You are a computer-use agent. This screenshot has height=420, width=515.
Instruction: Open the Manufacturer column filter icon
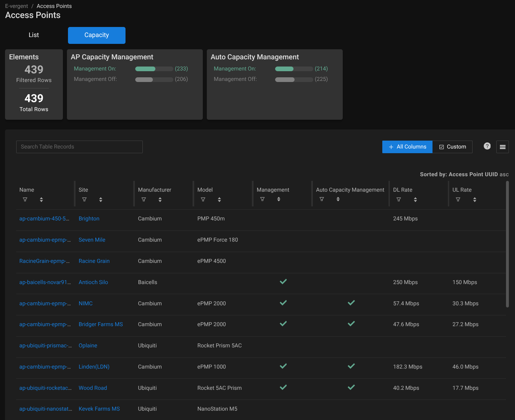click(144, 200)
